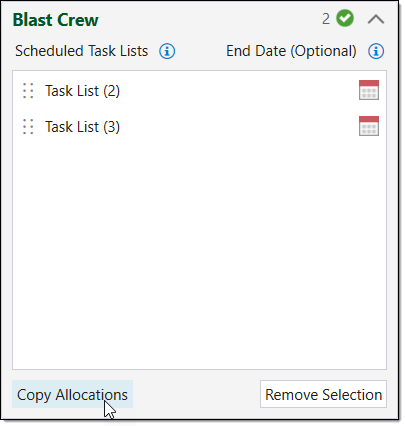Image resolution: width=405 pixels, height=426 pixels.
Task: Click the drag handle of Task List (2)
Action: [28, 91]
